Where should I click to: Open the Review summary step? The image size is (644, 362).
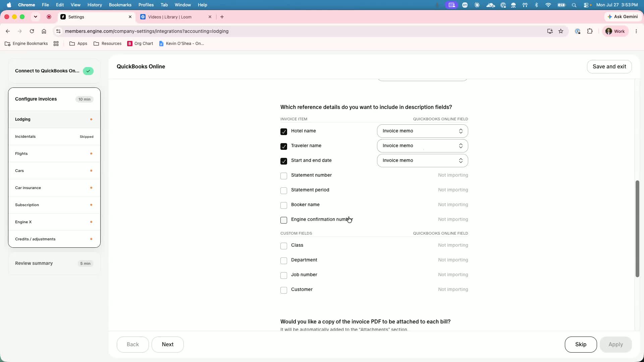pos(54,263)
